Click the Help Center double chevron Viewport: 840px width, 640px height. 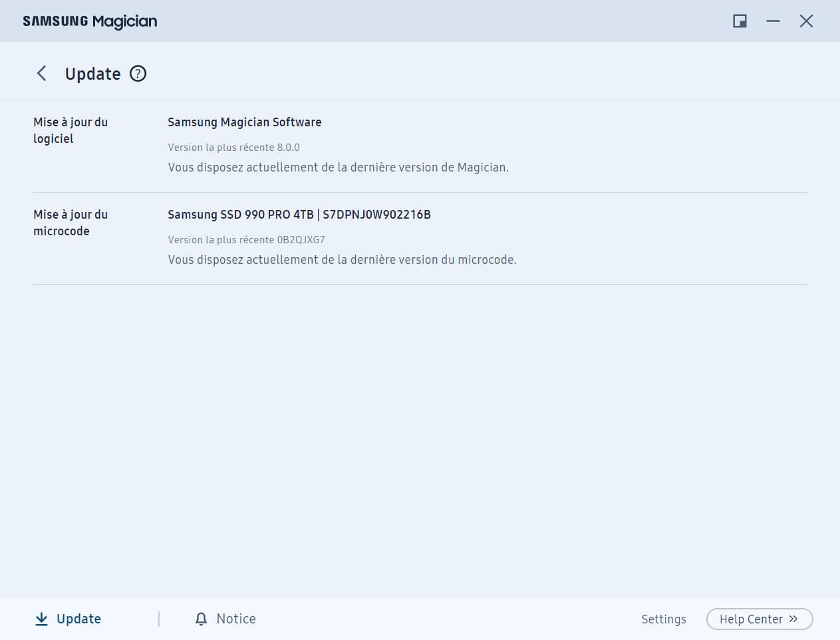pos(793,619)
